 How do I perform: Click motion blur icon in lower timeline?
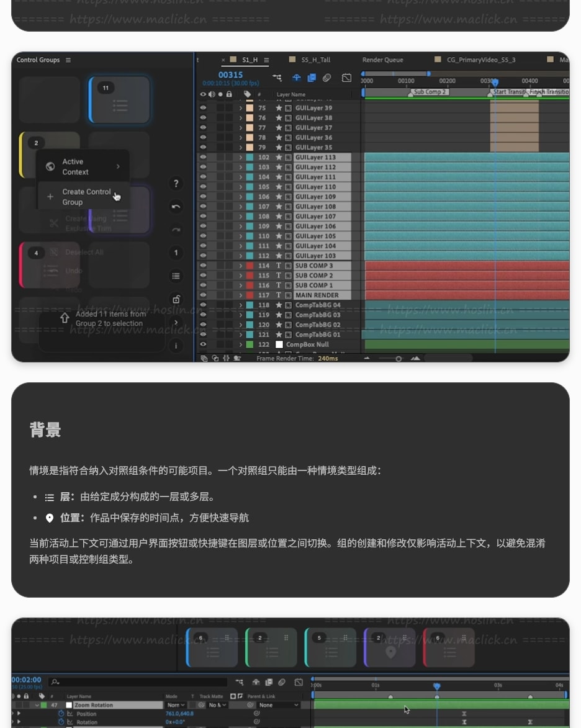[x=281, y=681]
